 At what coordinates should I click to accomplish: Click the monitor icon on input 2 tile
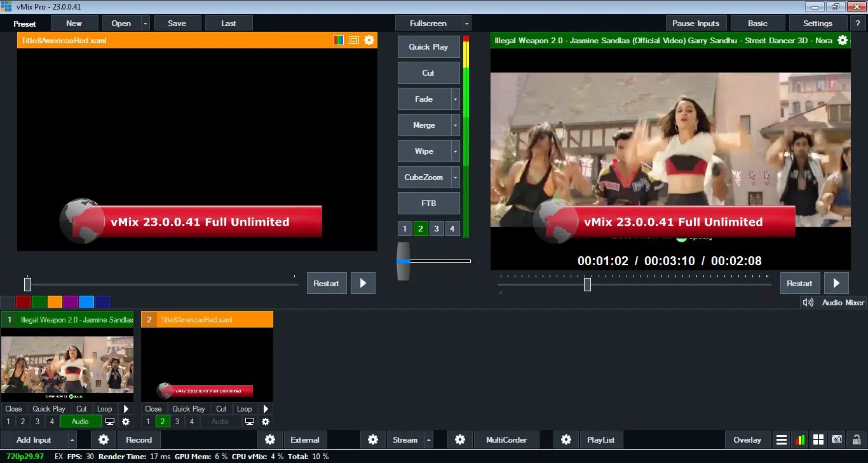(x=250, y=421)
